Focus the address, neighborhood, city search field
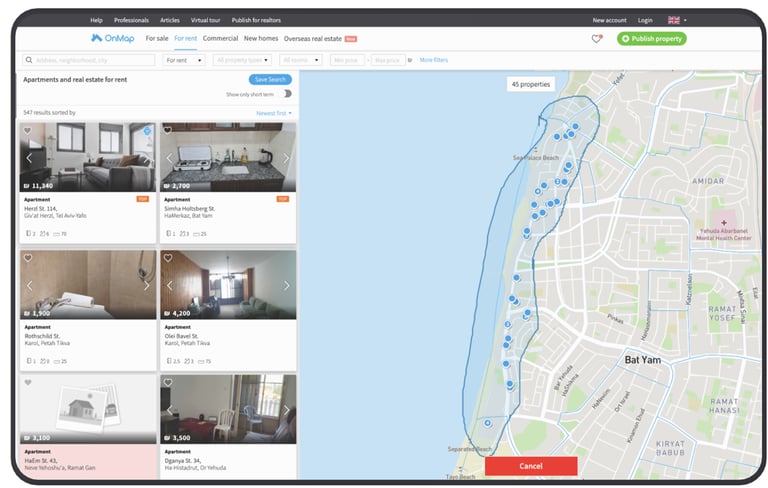 (x=89, y=60)
